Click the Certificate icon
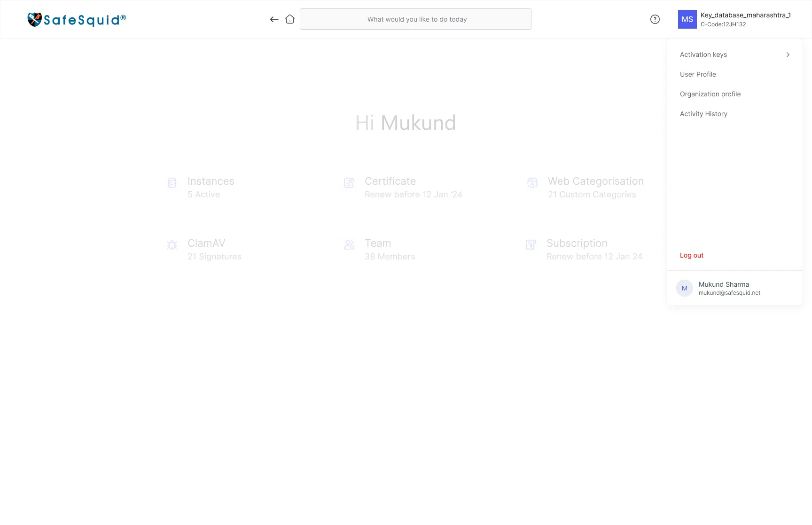 [349, 183]
